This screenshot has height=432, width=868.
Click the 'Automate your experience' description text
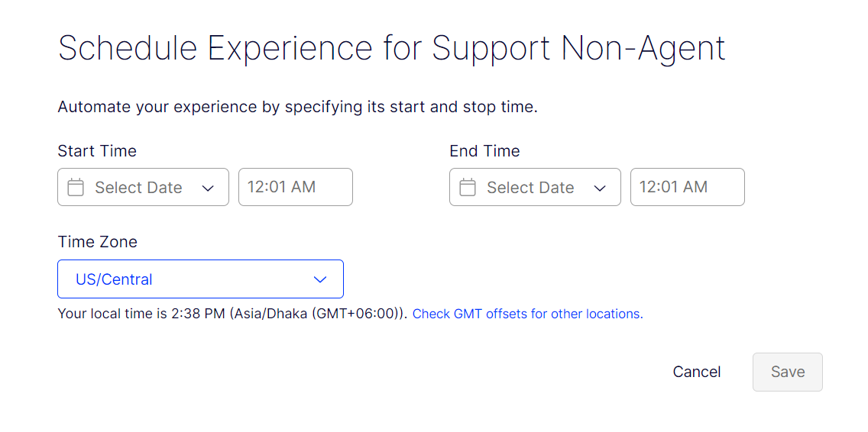point(297,107)
